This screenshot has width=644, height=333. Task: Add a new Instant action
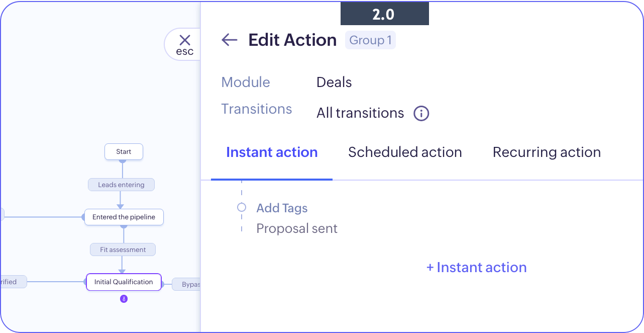[x=476, y=268]
